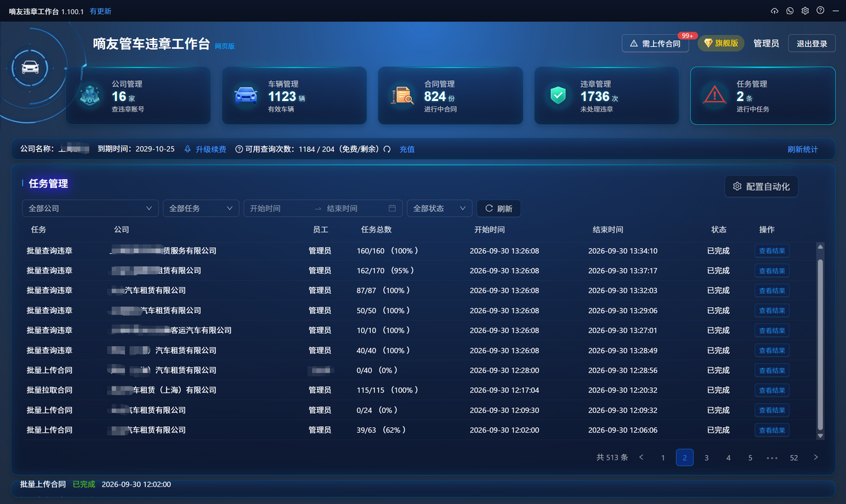This screenshot has height=504, width=846.
Task: Click the scrollbar down arrow in task table
Action: (x=820, y=436)
